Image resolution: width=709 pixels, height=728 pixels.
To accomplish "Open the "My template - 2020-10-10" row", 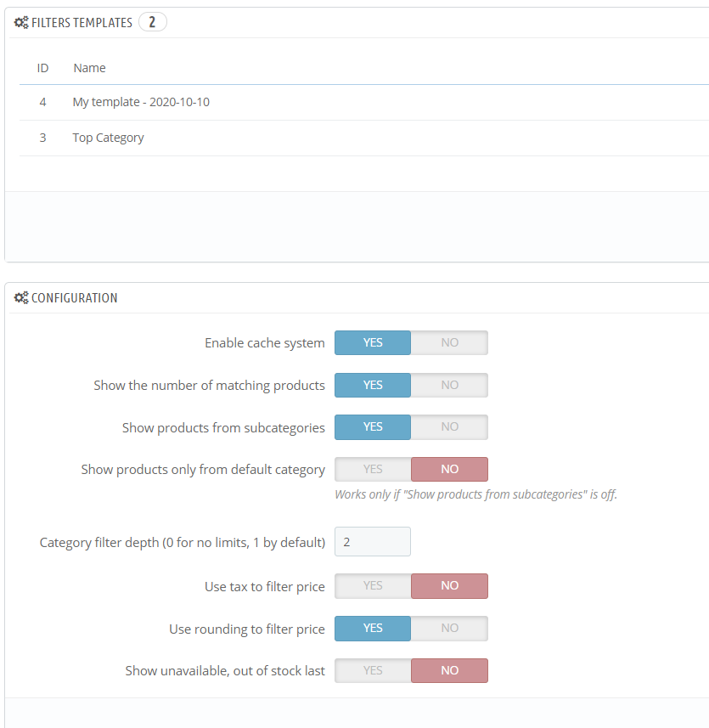I will [x=141, y=102].
